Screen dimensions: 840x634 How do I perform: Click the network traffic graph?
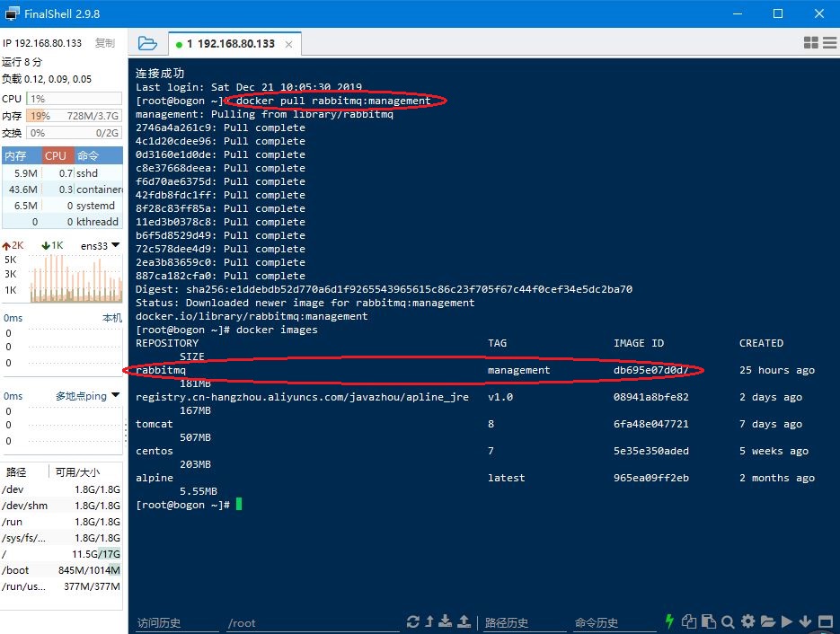tap(75, 278)
